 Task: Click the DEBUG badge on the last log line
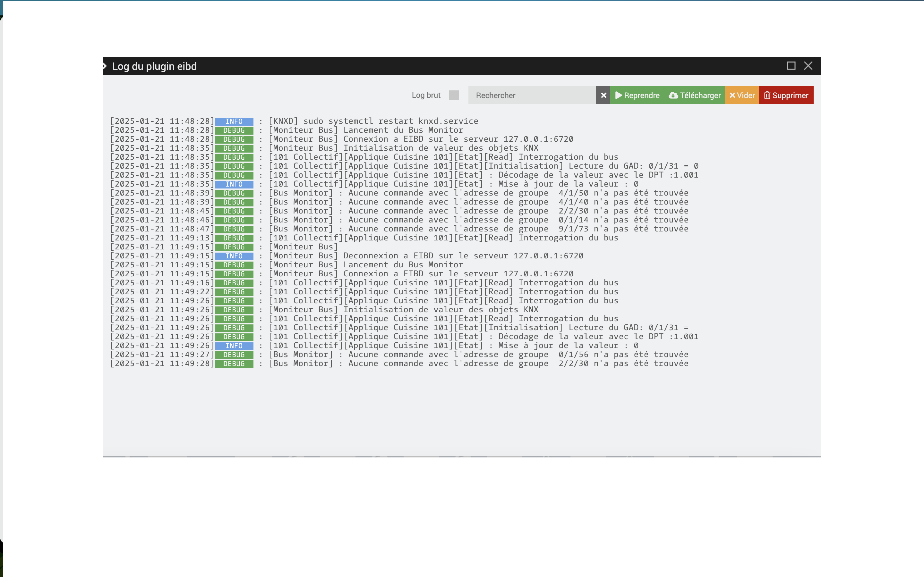234,364
